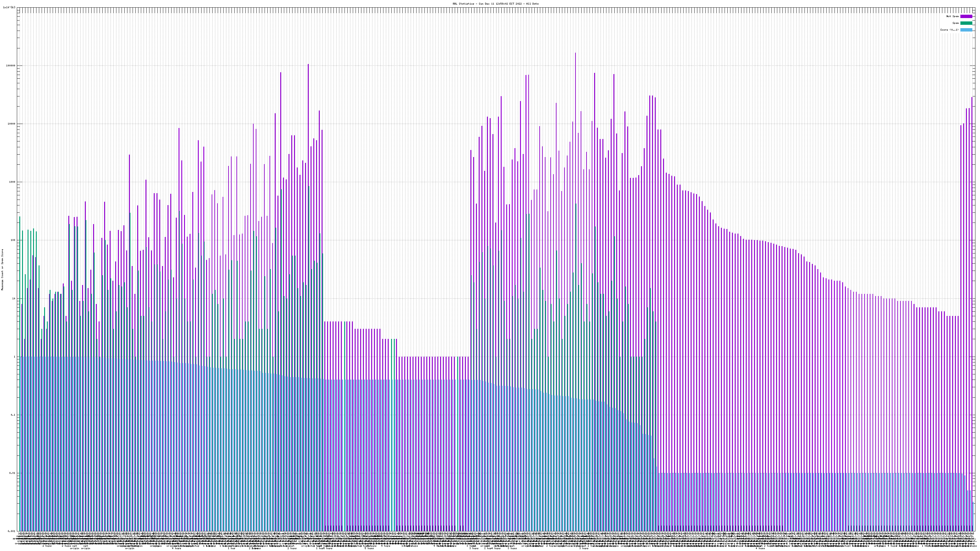The image size is (980, 551).
Task: Click the 'Message Count or Spam Score' axis label
Action: click(x=2, y=269)
